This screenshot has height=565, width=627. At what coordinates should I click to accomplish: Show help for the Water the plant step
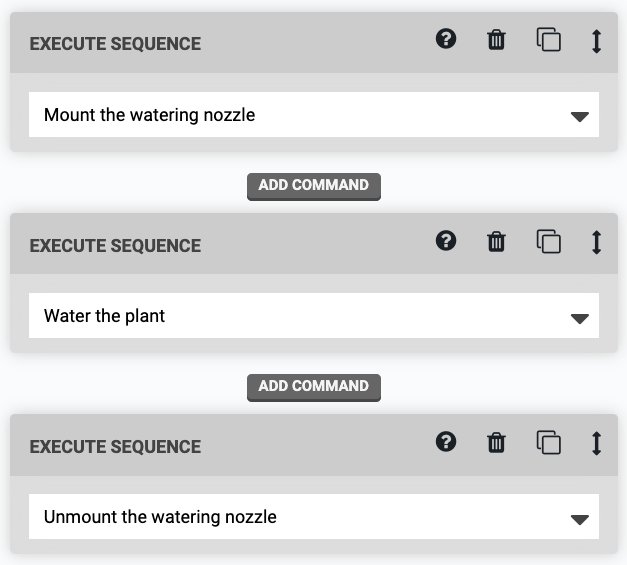coord(446,241)
